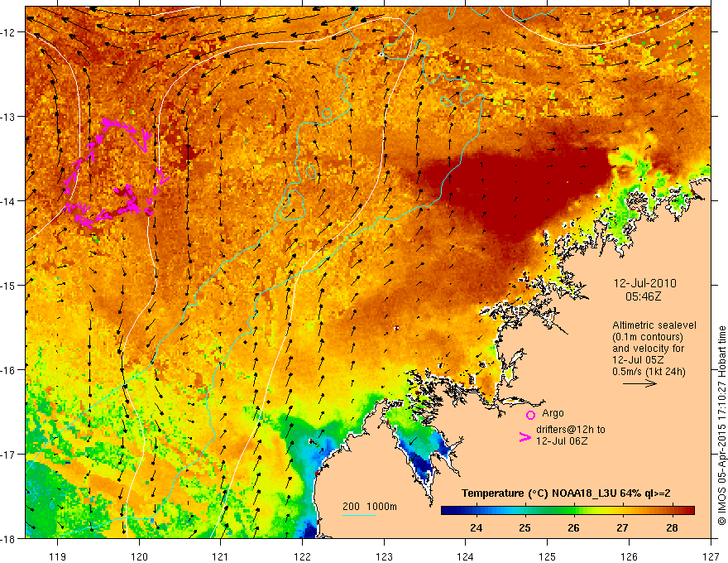Screen dimensions: 728x563
Task: Click the '200 1000m' depth contour label
Action: (370, 507)
